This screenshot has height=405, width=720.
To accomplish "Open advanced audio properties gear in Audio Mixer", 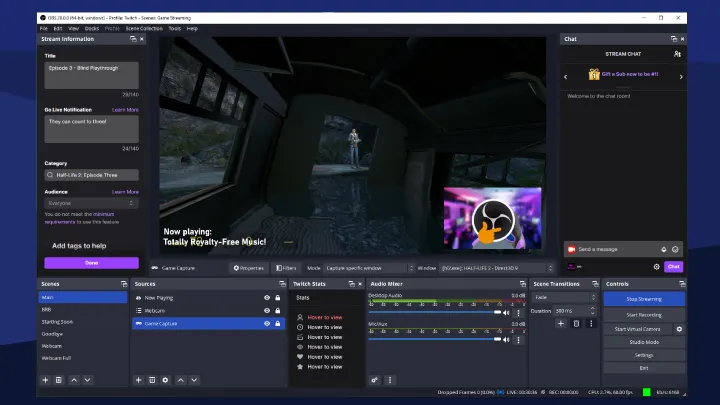I will (375, 380).
